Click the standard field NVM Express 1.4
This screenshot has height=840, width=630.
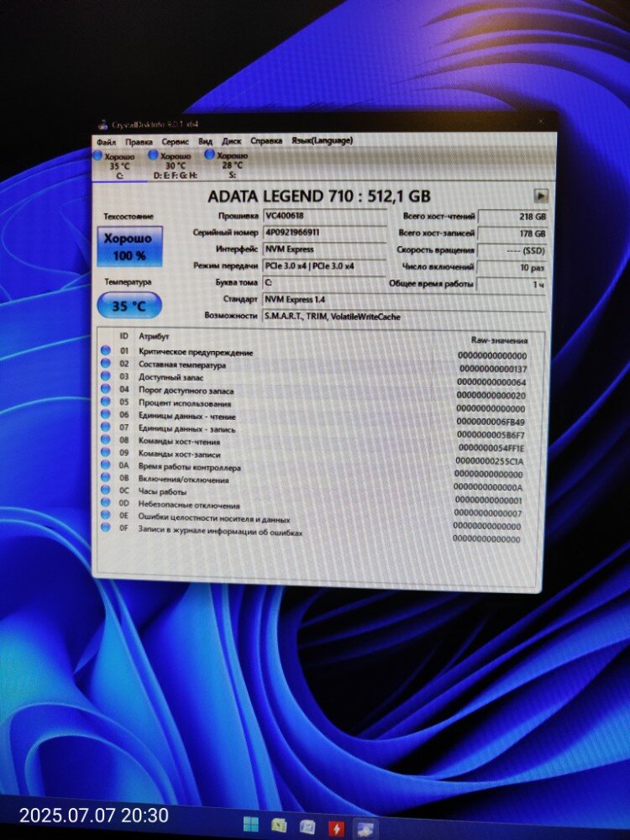point(404,300)
